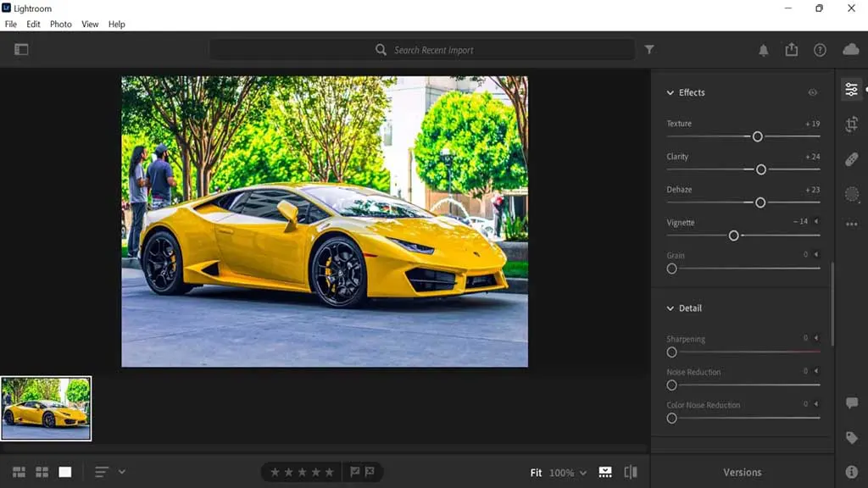This screenshot has width=868, height=488.
Task: Open the sort dropdown arrow
Action: [122, 472]
